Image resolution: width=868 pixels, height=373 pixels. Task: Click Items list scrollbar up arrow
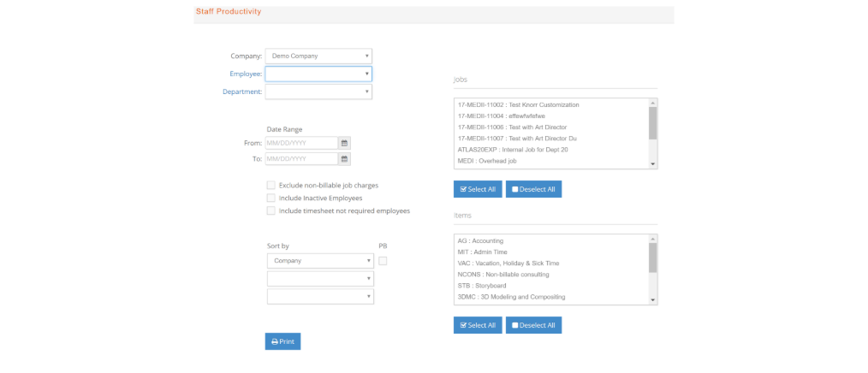652,239
